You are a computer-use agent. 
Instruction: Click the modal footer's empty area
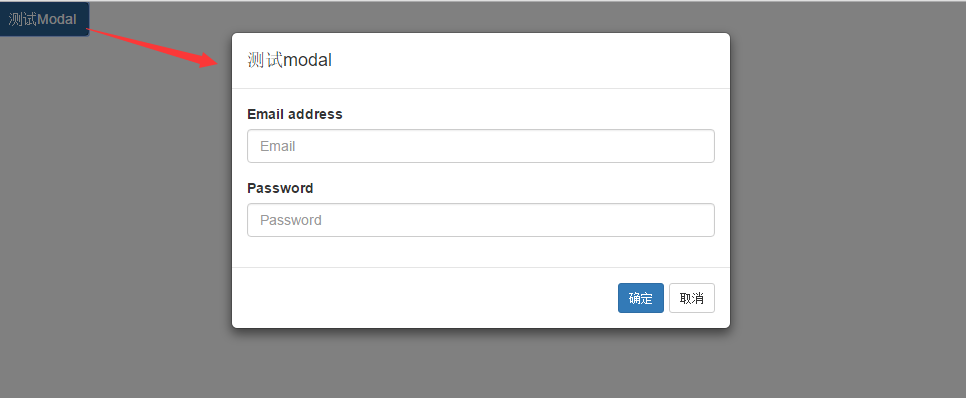(x=425, y=298)
